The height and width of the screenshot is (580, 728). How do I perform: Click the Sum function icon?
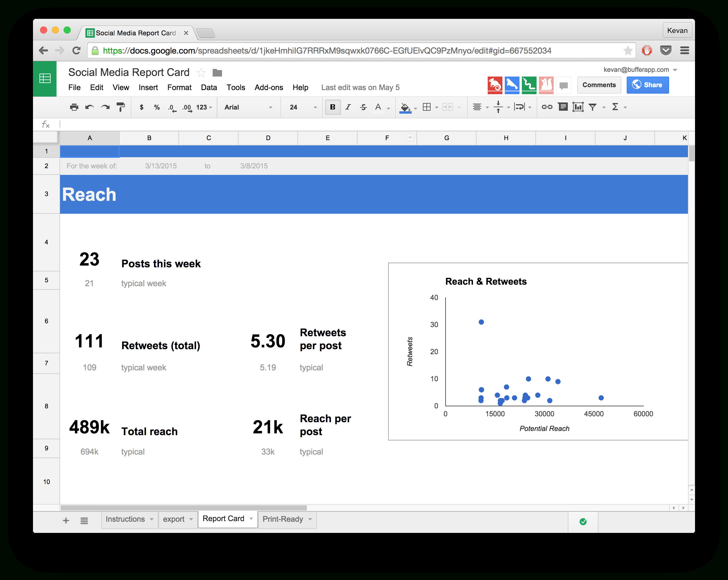617,107
